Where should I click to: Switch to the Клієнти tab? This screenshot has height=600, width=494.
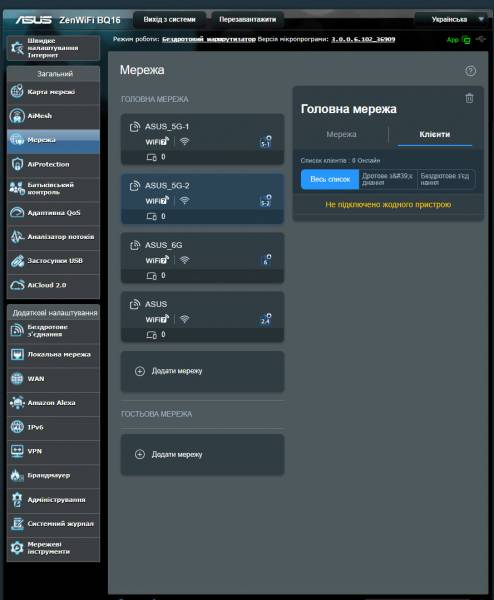435,134
